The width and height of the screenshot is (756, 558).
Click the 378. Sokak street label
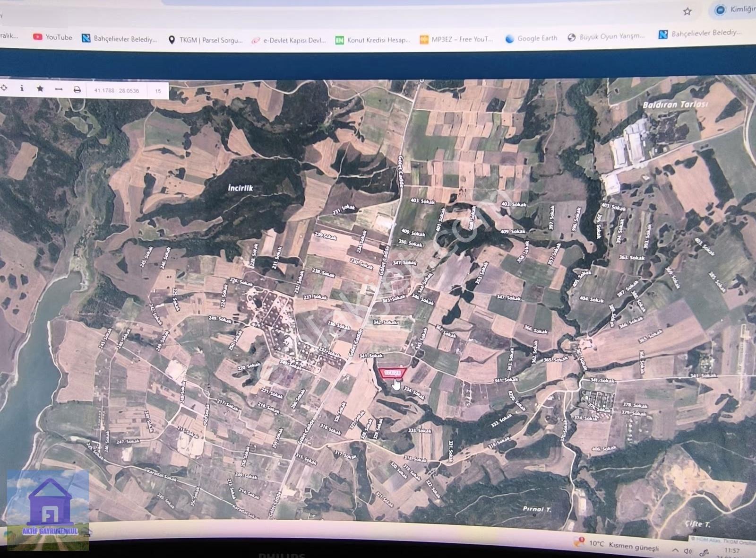tap(636, 405)
